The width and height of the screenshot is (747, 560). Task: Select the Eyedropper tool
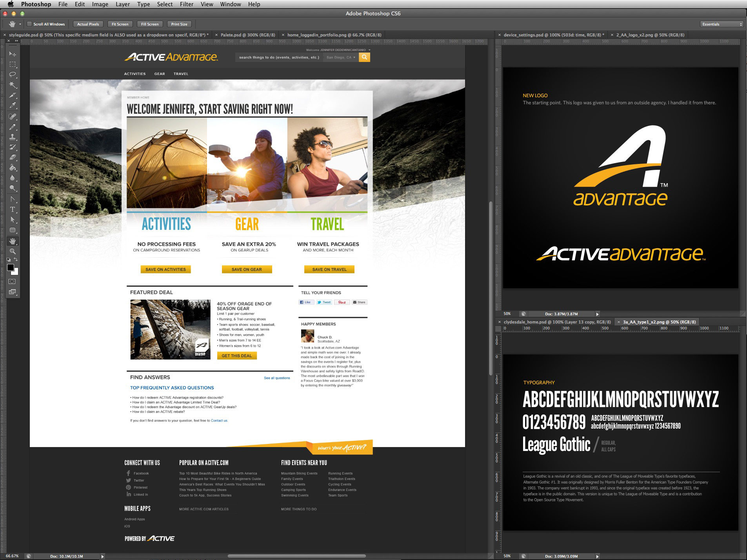(13, 105)
